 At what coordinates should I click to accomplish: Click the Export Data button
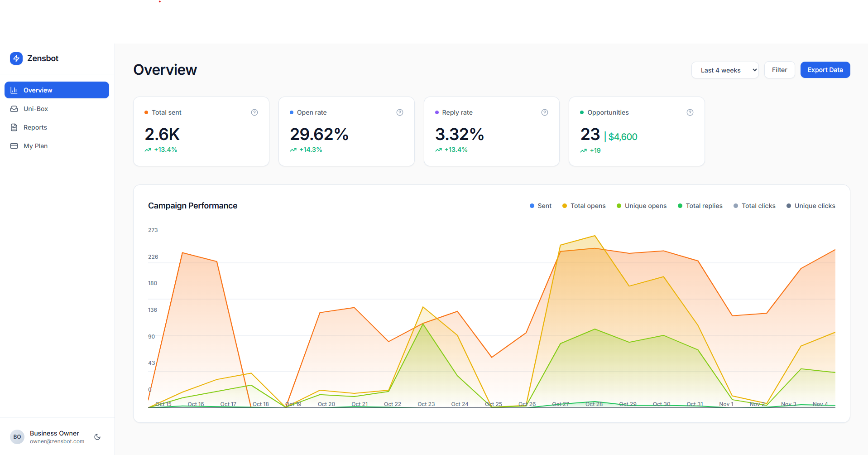[x=825, y=70]
